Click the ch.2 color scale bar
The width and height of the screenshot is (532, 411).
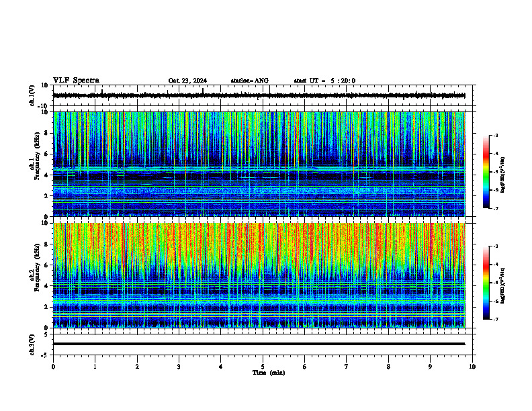486,283
